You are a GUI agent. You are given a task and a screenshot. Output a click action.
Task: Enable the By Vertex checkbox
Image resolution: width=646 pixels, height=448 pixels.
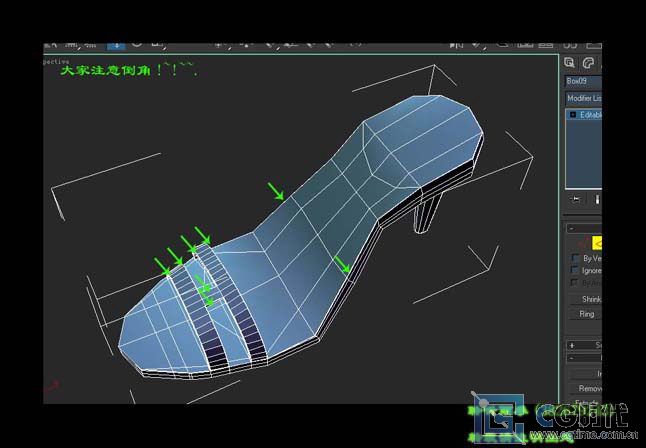coord(575,258)
